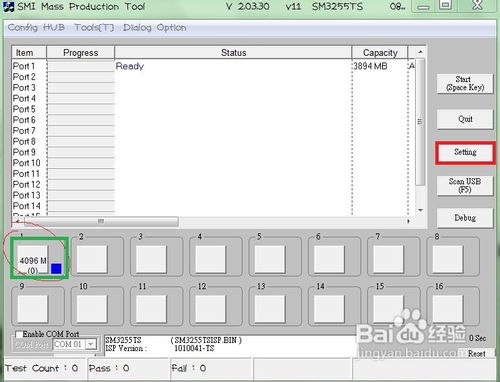Select the Port 12 row
Image resolution: width=500 pixels, height=382 pixels.
tap(213, 184)
